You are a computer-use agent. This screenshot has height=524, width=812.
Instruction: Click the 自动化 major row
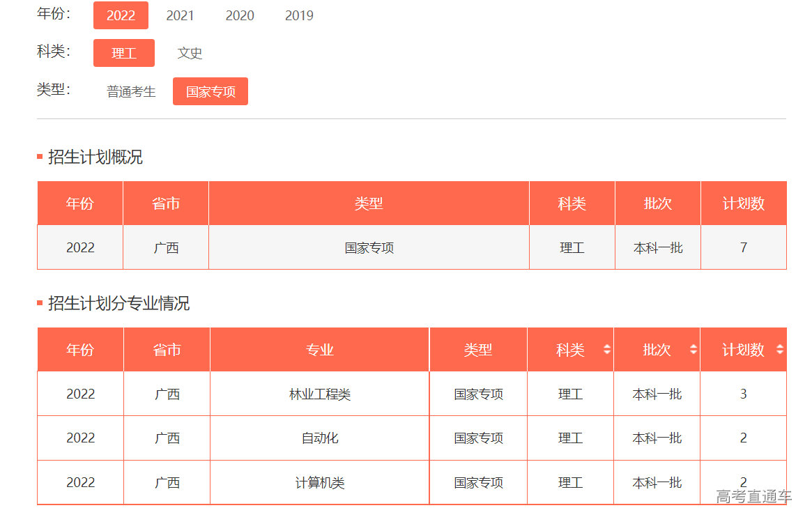point(320,438)
